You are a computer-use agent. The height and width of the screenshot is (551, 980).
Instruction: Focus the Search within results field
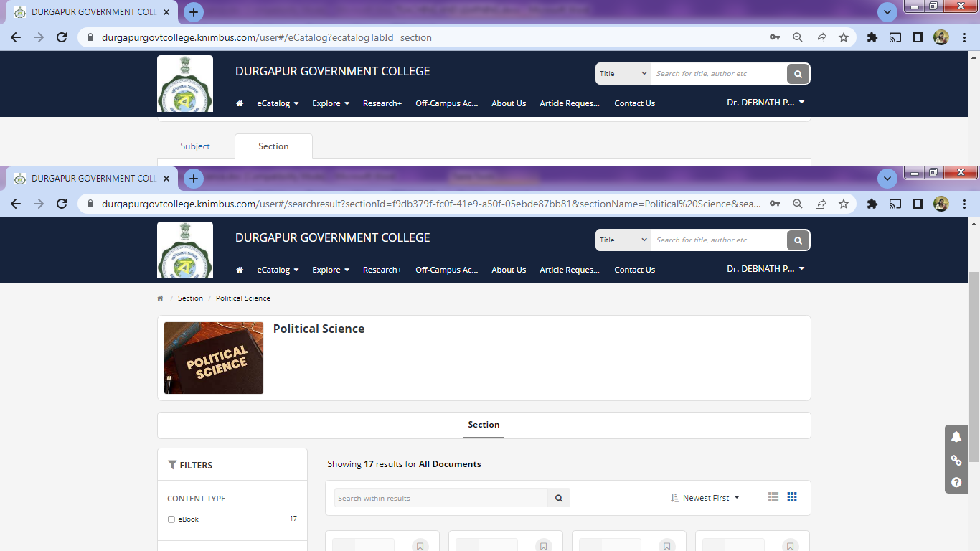coord(440,498)
